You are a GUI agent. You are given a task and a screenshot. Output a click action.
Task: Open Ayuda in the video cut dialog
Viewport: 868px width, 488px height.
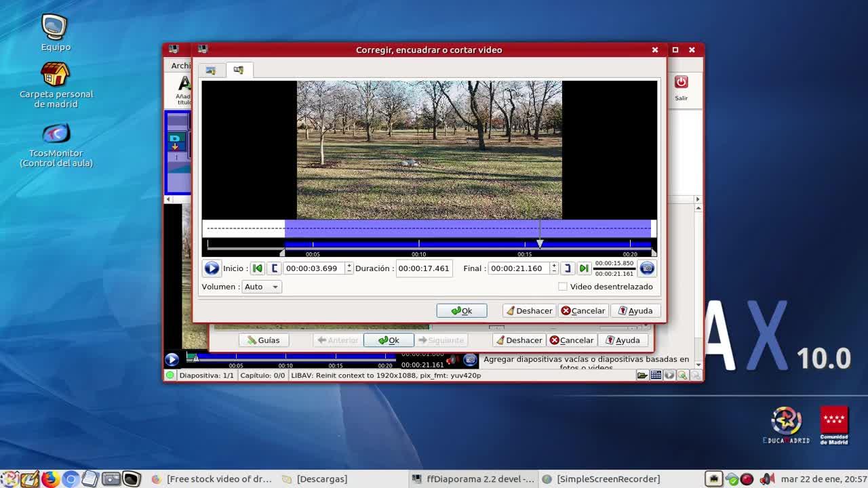tap(635, 311)
